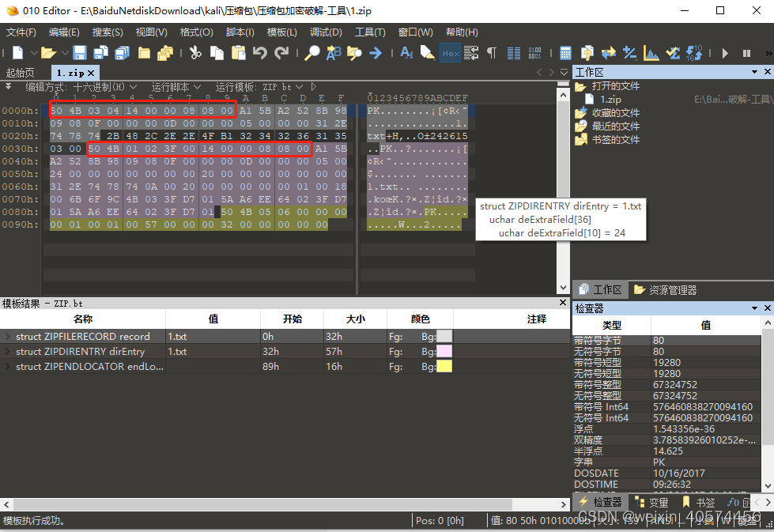
Task: Select 1.zip in the workspace tree
Action: pos(610,100)
